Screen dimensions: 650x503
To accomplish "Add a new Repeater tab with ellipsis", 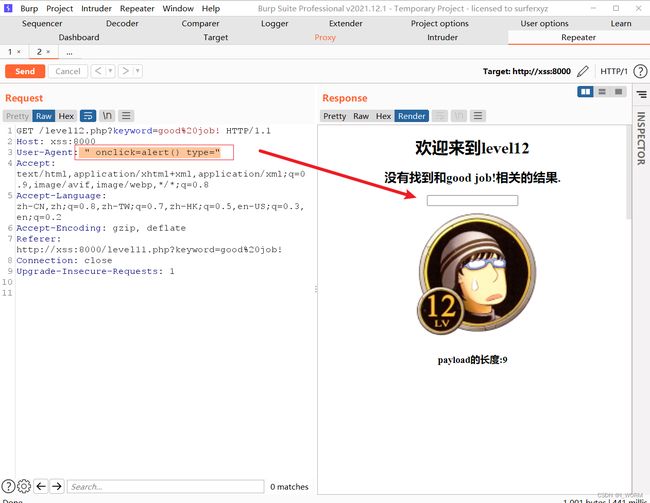I will coord(69,52).
